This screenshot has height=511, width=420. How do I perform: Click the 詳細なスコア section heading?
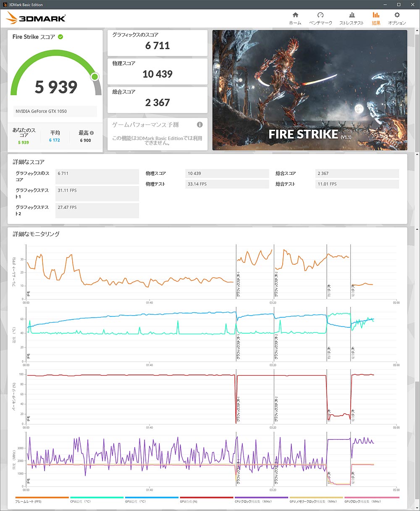pyautogui.click(x=29, y=162)
